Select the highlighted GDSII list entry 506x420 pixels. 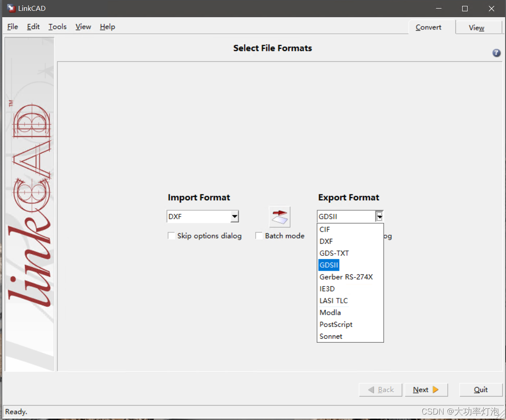pyautogui.click(x=329, y=265)
